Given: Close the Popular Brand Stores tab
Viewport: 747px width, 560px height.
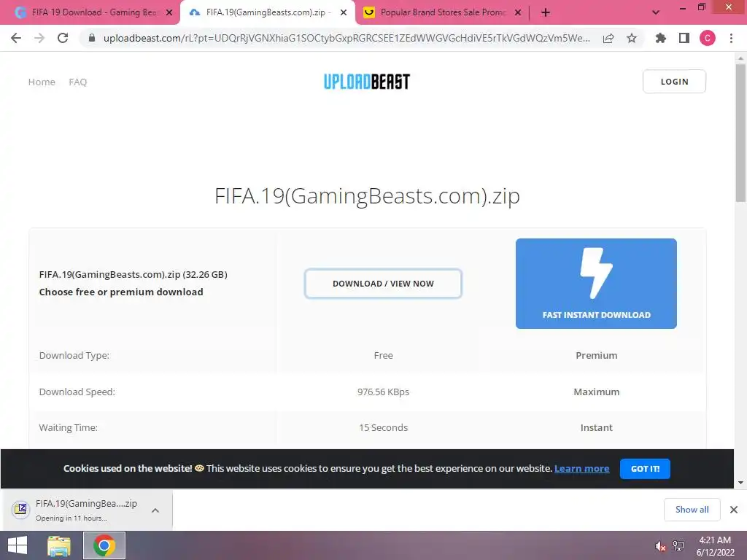Looking at the screenshot, I should click(518, 13).
